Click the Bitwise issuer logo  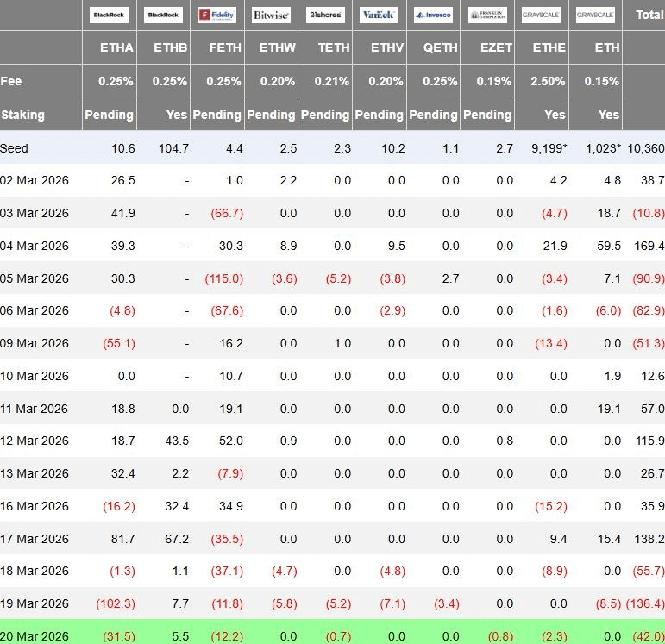[x=272, y=15]
